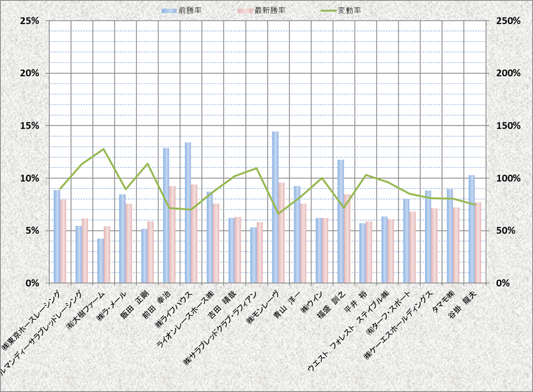Click the green 変動率 legend line marker

(325, 11)
